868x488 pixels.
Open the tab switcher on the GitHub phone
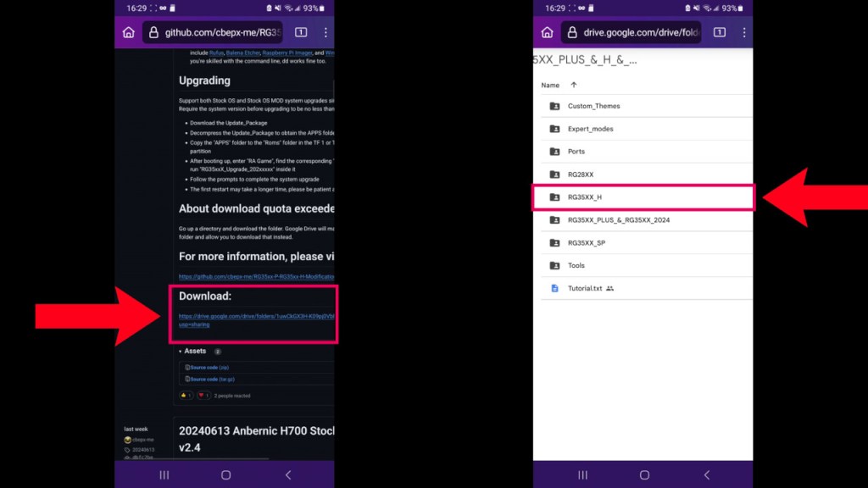(x=301, y=32)
